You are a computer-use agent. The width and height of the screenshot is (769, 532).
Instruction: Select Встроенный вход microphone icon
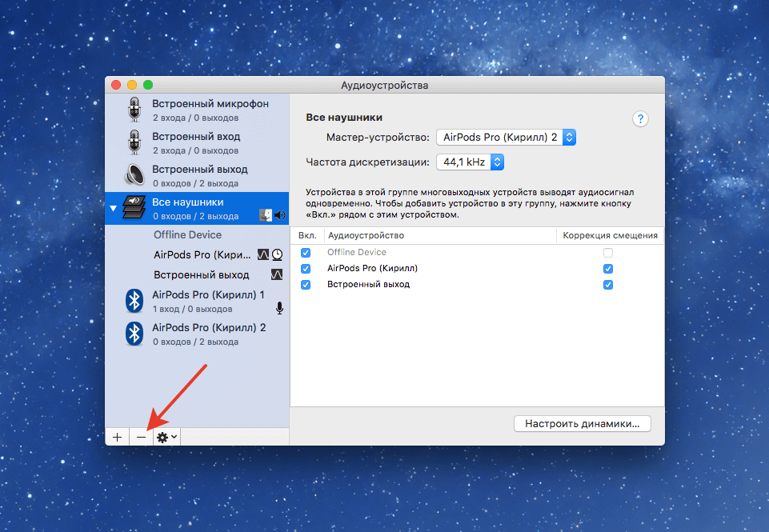(x=134, y=142)
